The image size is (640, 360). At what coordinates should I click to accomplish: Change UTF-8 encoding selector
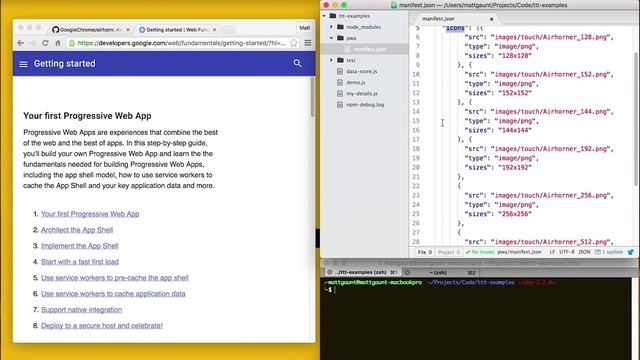[x=567, y=252]
